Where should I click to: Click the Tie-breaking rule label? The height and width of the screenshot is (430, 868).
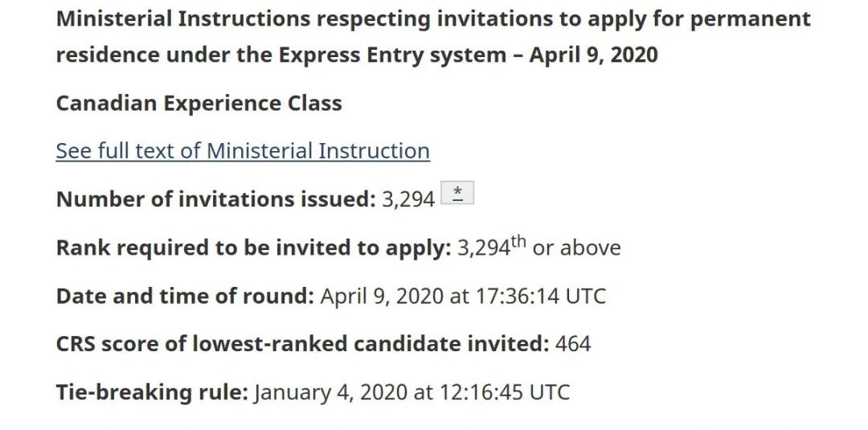pos(152,391)
